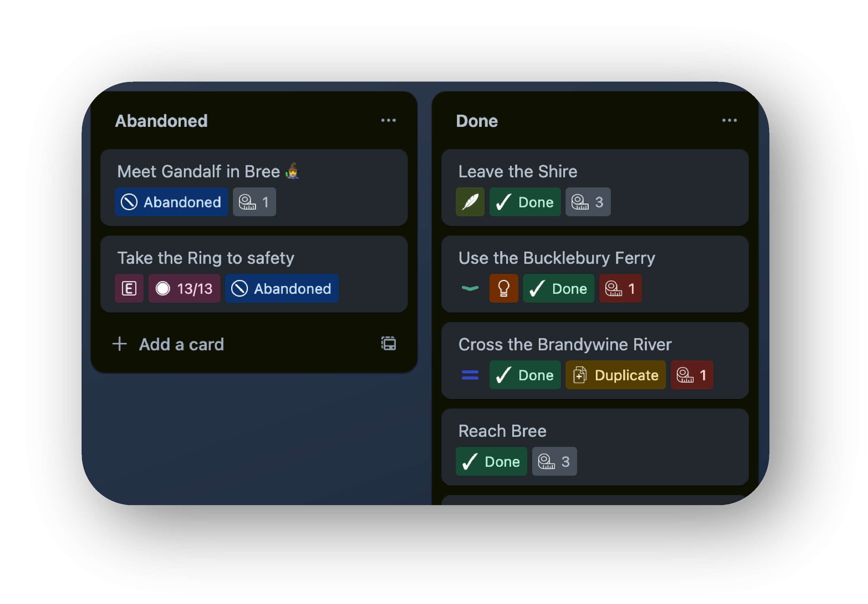Click the Done list title
The width and height of the screenshot is (868, 604).
pyautogui.click(x=477, y=121)
